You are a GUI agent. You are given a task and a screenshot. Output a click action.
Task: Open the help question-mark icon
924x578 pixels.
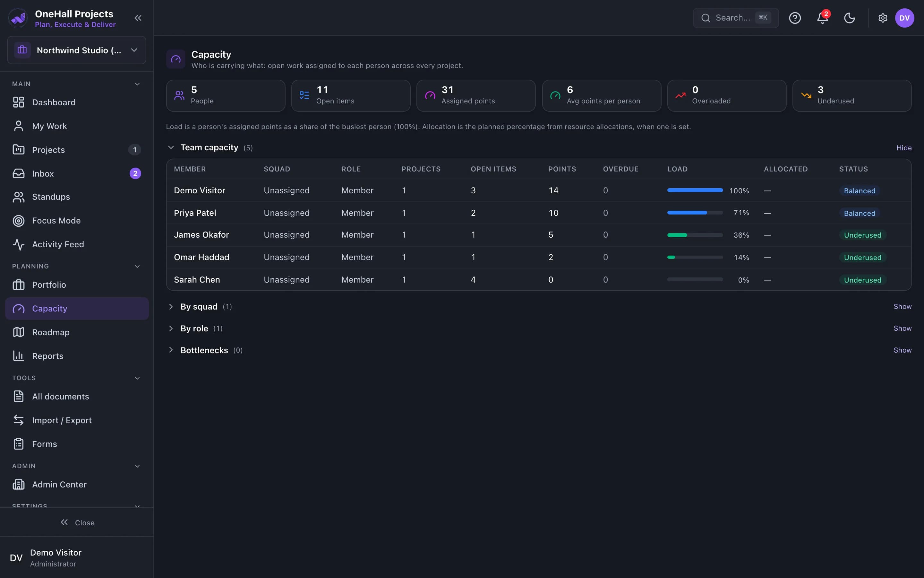point(795,18)
